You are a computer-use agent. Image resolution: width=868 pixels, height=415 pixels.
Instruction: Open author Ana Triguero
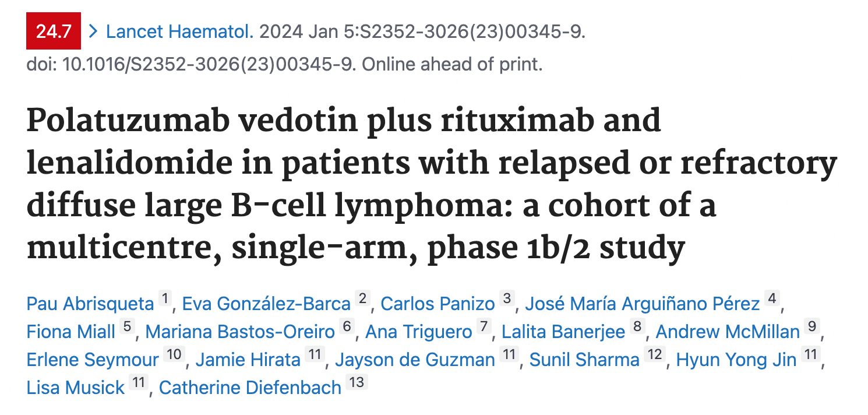coord(418,332)
